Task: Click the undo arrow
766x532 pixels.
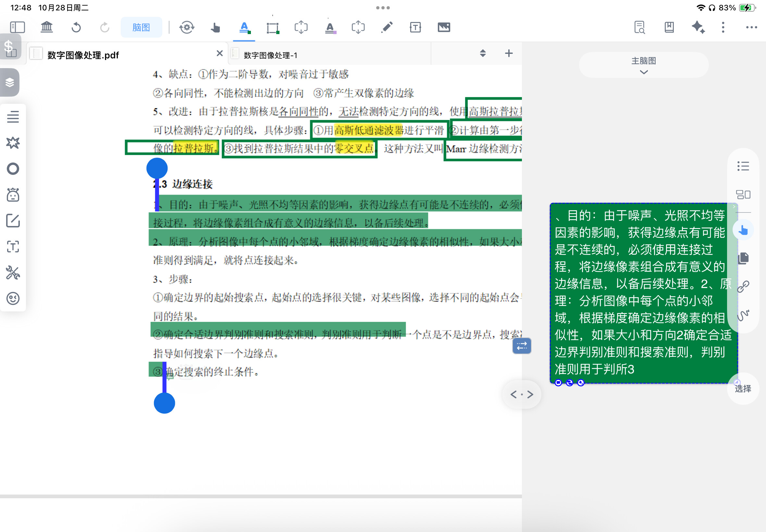Action: (x=76, y=27)
